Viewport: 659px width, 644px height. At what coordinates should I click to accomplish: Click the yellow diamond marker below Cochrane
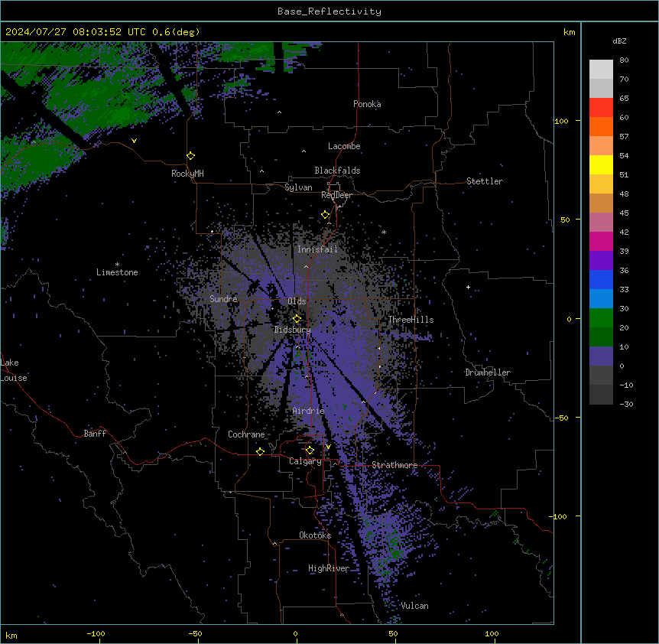[x=260, y=451]
